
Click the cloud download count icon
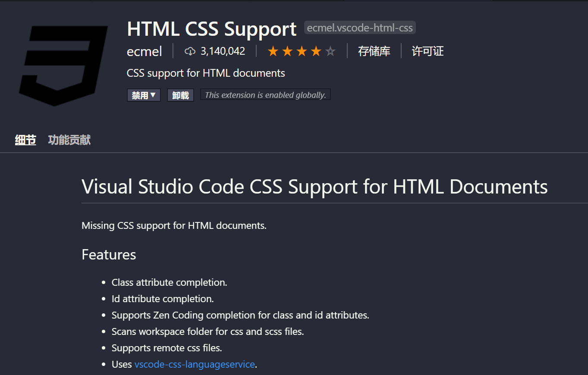pos(190,51)
